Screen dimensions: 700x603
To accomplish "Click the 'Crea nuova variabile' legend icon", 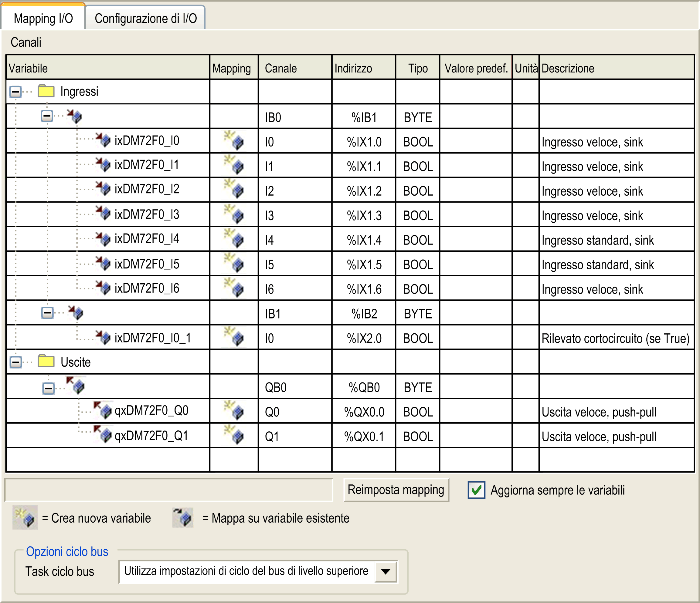I will (25, 517).
